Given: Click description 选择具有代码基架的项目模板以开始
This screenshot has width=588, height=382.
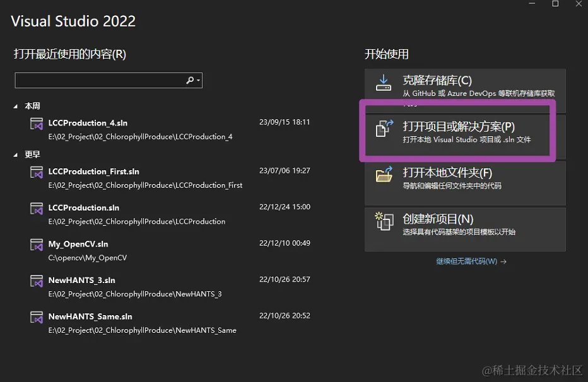Looking at the screenshot, I should pyautogui.click(x=459, y=232).
